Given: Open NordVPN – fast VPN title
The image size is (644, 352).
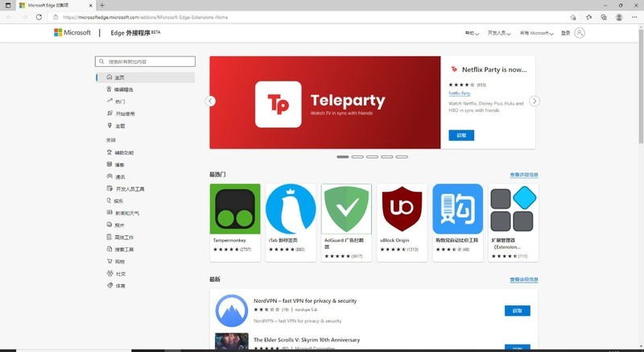Looking at the screenshot, I should click(x=305, y=301).
